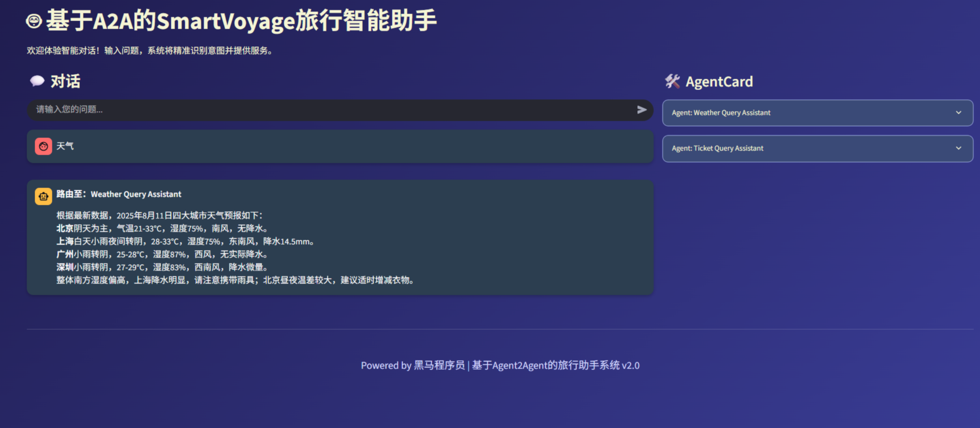
Task: Expand the Agent: Weather Query Assistant panel
Action: [x=721, y=113]
